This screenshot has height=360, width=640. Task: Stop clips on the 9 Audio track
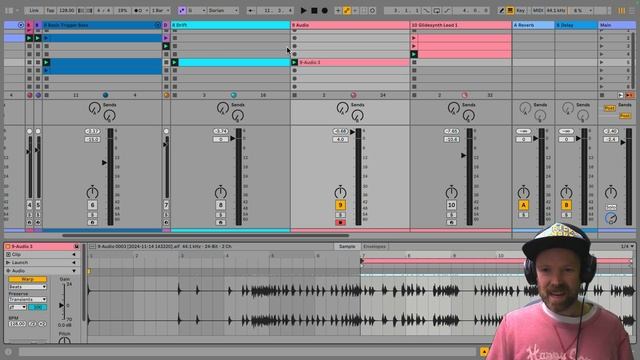click(x=294, y=95)
